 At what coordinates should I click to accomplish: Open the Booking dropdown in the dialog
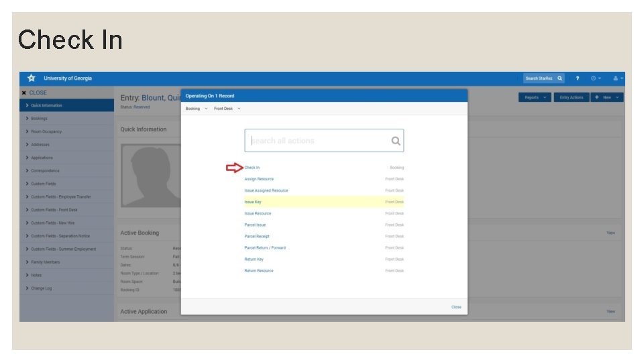[197, 109]
